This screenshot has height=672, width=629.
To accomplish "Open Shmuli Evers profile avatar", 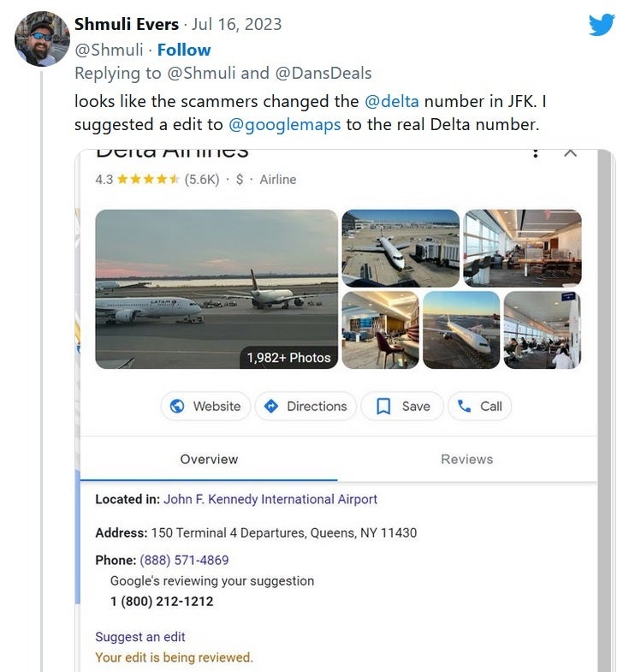I will (42, 39).
